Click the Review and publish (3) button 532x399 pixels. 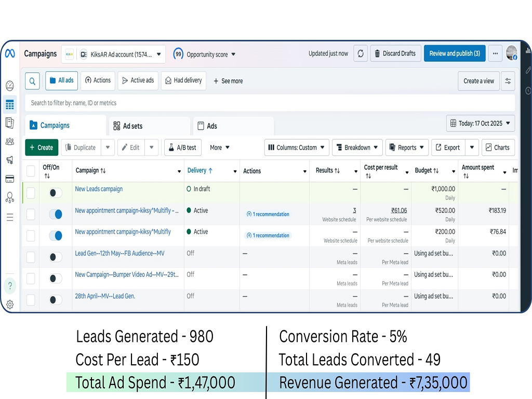click(455, 54)
